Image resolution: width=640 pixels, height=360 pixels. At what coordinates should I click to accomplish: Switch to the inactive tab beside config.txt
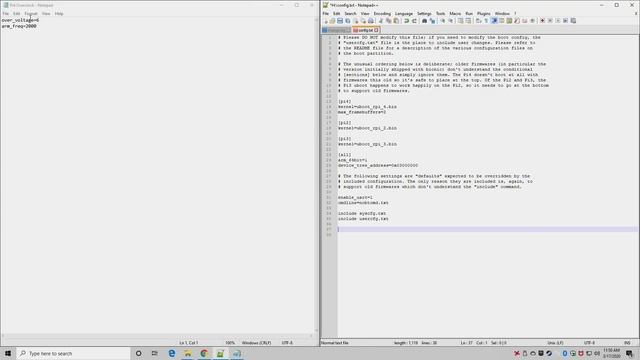[336, 30]
